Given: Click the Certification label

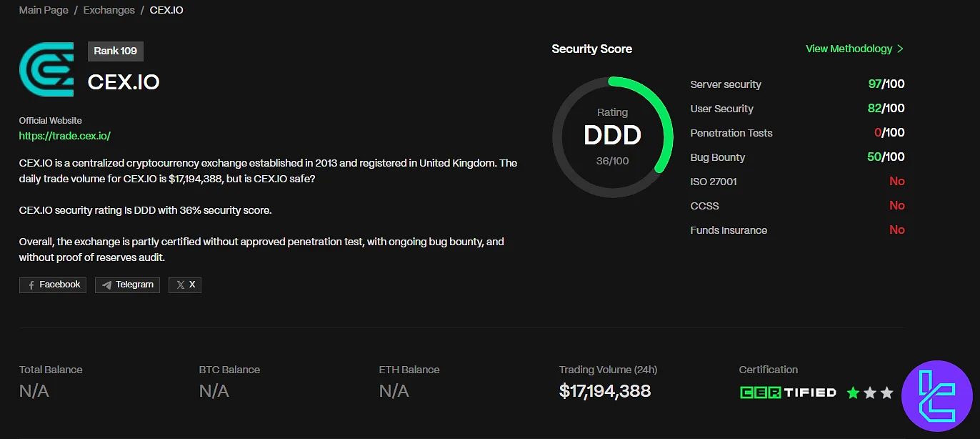Looking at the screenshot, I should point(769,370).
